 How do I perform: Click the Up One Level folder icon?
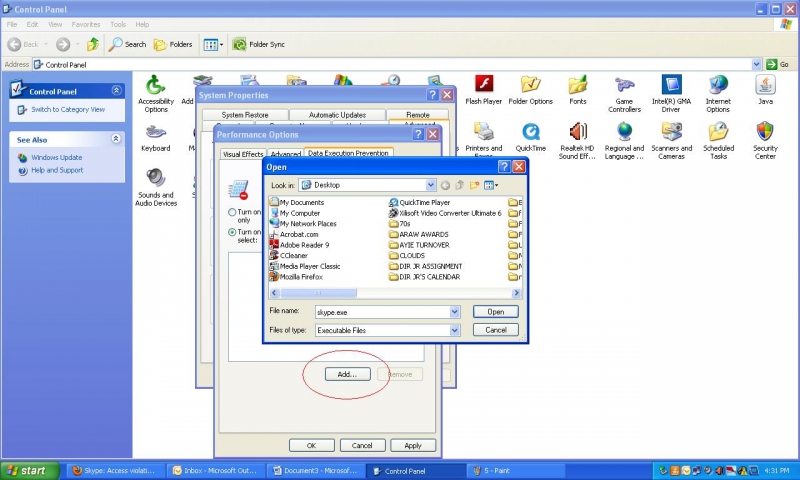(460, 185)
